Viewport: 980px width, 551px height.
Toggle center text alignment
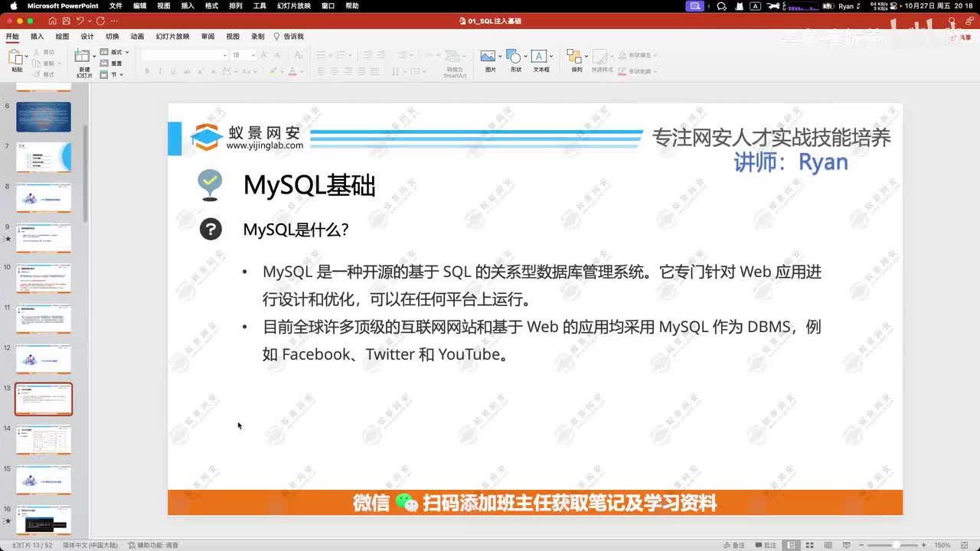tap(335, 71)
